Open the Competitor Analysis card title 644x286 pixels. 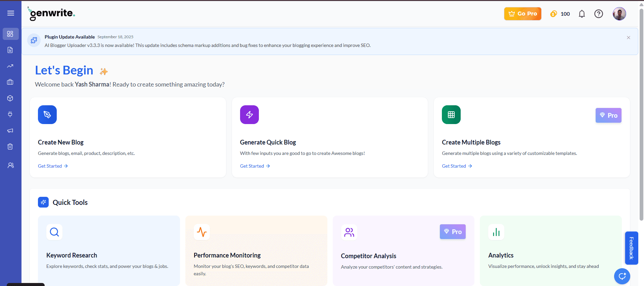[368, 256]
